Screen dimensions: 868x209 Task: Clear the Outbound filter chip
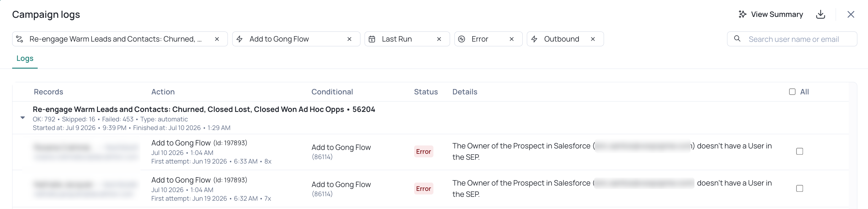click(x=593, y=39)
